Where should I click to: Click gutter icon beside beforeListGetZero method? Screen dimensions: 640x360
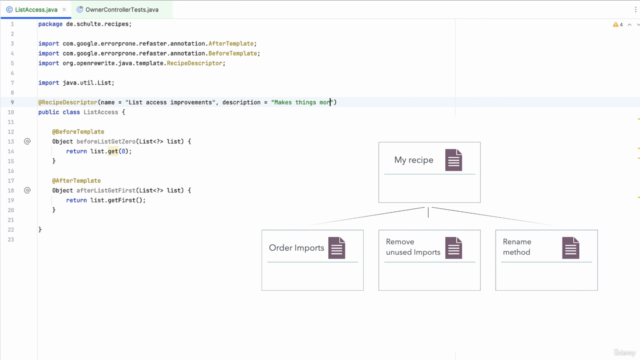(x=27, y=141)
